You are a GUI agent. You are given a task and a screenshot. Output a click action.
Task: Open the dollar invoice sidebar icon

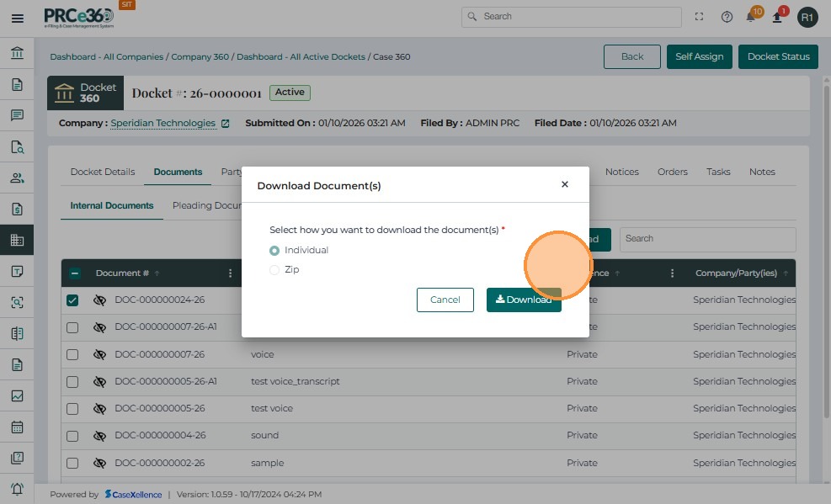tap(17, 209)
